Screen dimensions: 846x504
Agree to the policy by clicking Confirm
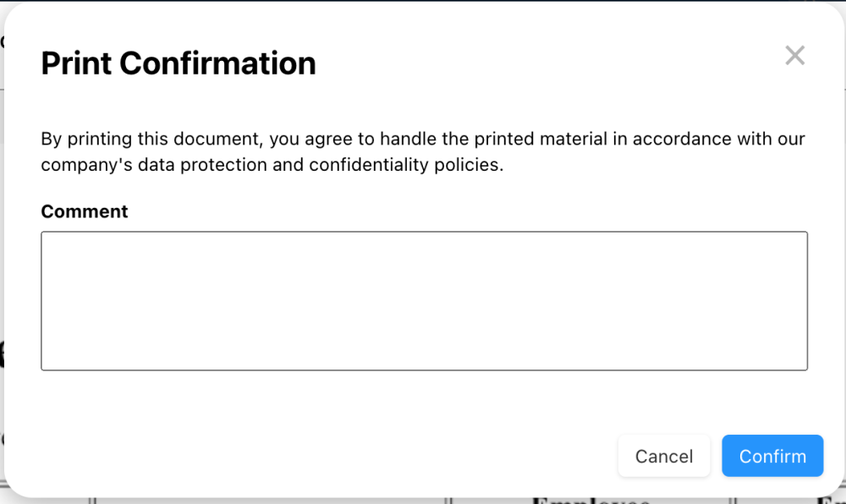pos(772,456)
